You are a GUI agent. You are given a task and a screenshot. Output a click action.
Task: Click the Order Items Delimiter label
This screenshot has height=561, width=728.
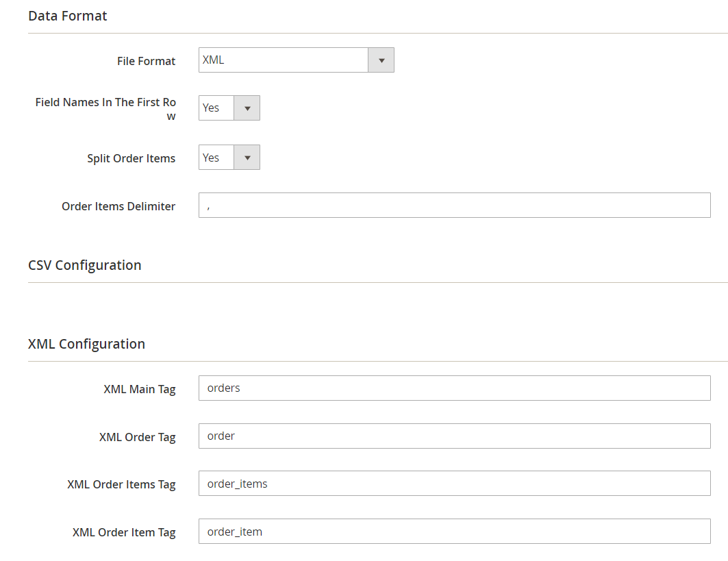[x=118, y=206]
